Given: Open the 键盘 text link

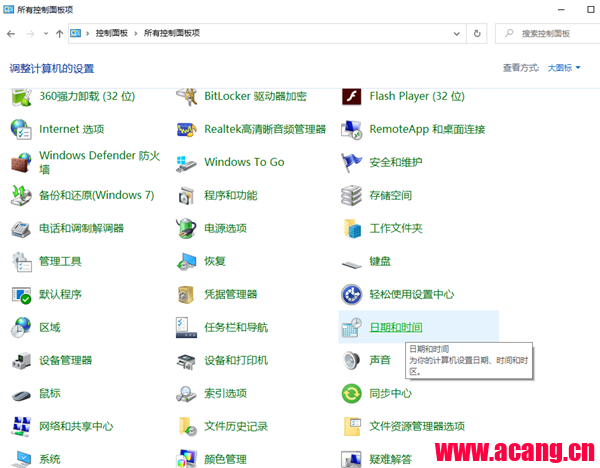Looking at the screenshot, I should tap(380, 261).
